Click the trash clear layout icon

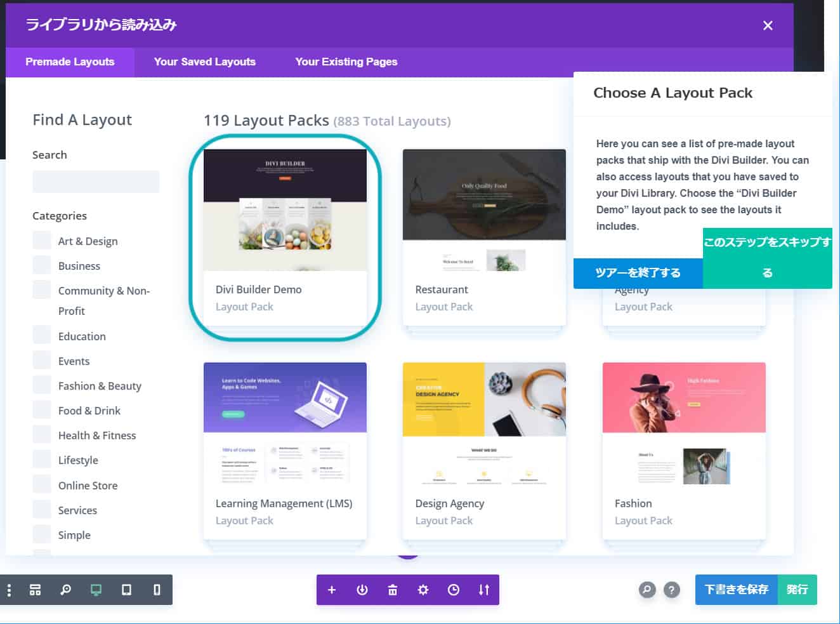pos(393,590)
